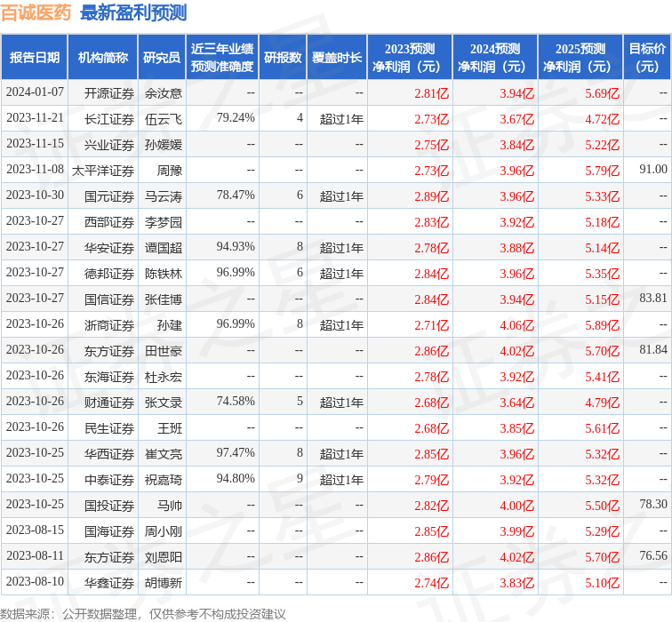Select researcher 孙媛媛
Viewport: 672px width, 622px height.
(x=164, y=145)
